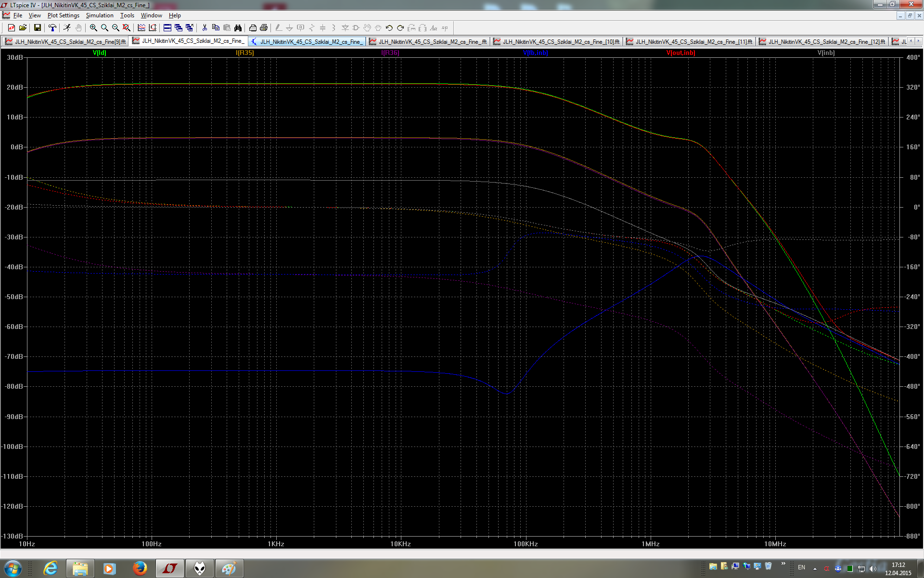Click the red V(out,inb) trace label

click(680, 53)
